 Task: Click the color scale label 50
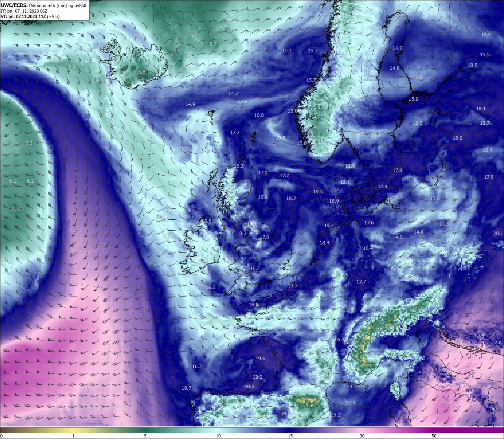tap(434, 436)
